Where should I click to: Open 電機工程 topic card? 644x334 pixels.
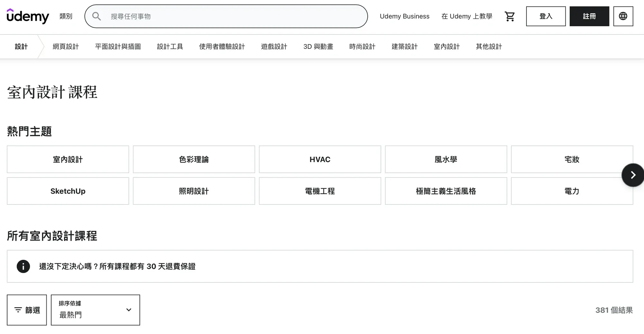click(x=320, y=191)
